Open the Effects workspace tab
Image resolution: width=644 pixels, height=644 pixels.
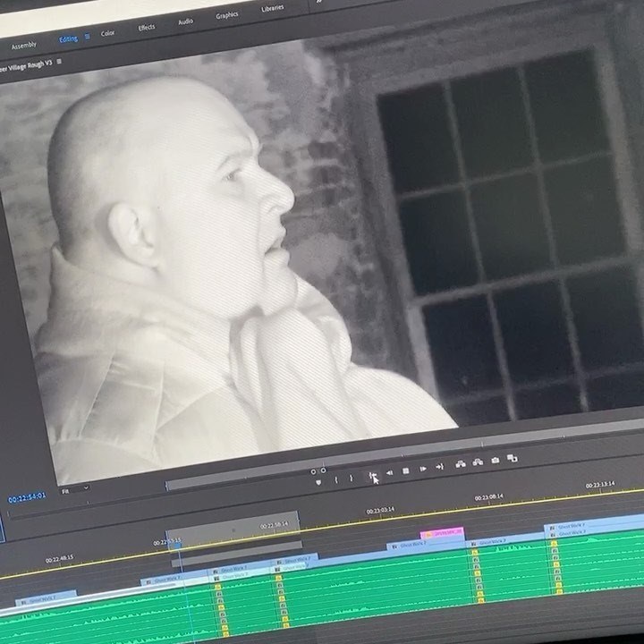click(146, 28)
